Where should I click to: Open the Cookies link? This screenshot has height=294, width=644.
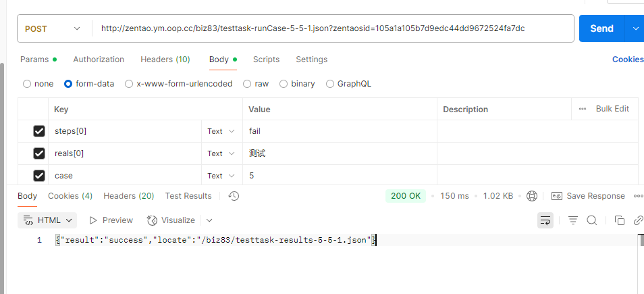(x=628, y=59)
